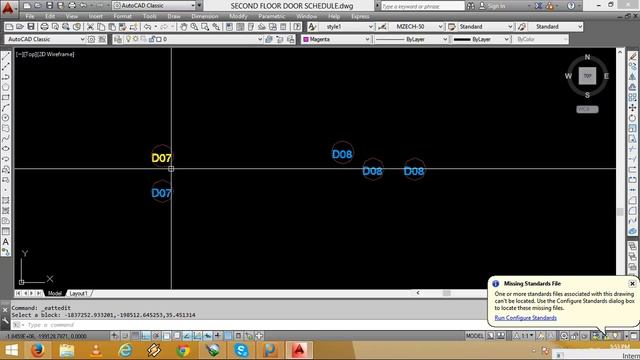Click the Sign In button
Screen dimensions: 640x360
click(x=492, y=6)
